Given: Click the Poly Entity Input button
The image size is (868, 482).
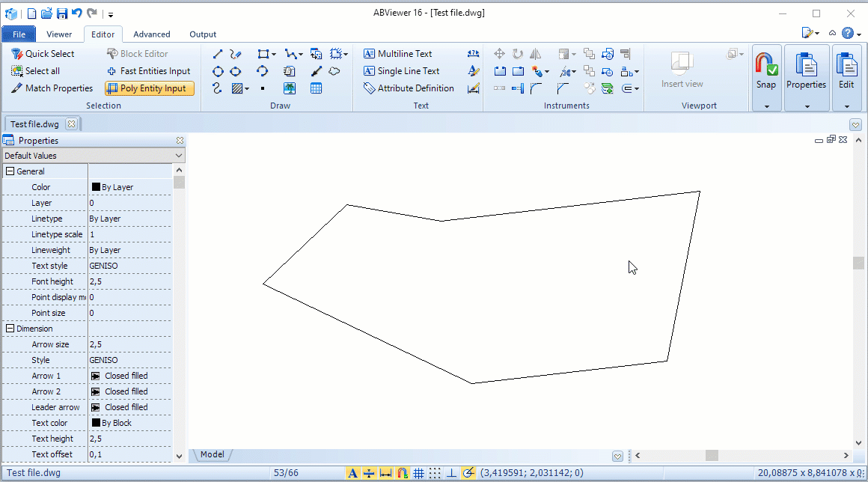Looking at the screenshot, I should coord(149,88).
